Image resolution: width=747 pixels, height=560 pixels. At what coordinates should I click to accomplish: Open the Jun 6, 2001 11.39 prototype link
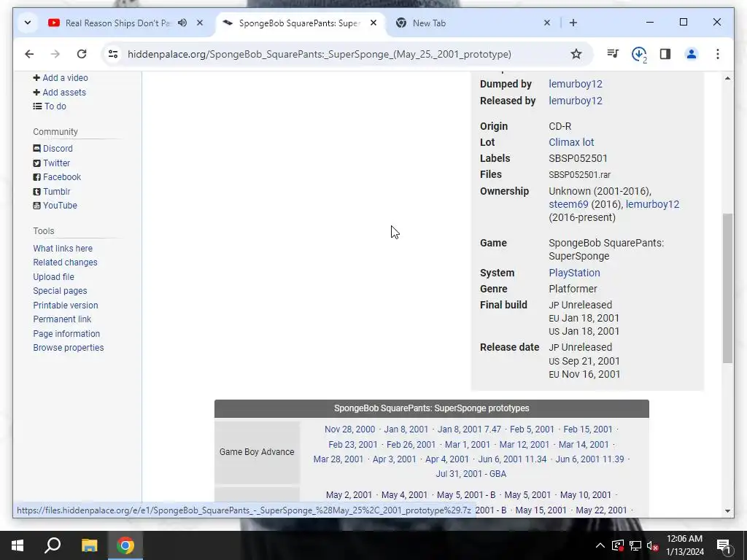click(x=589, y=459)
